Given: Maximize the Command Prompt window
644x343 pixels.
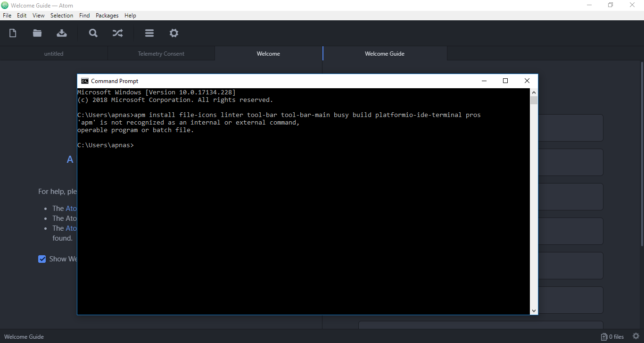Looking at the screenshot, I should 505,81.
